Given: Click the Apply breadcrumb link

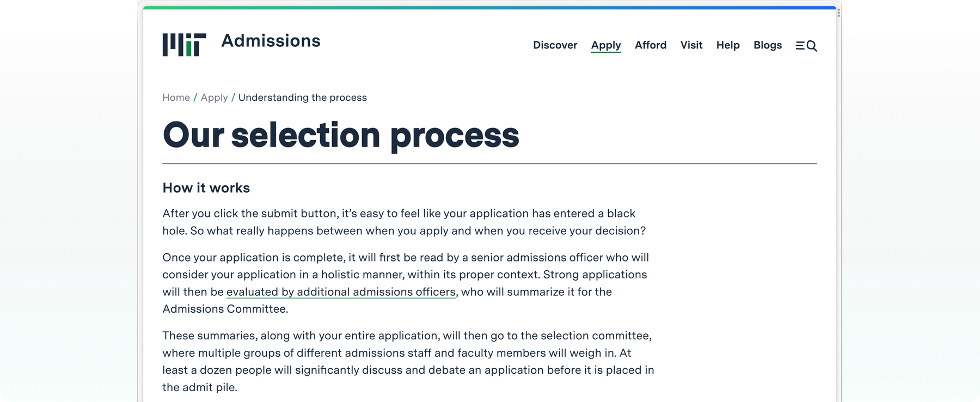Looking at the screenshot, I should click(x=214, y=98).
